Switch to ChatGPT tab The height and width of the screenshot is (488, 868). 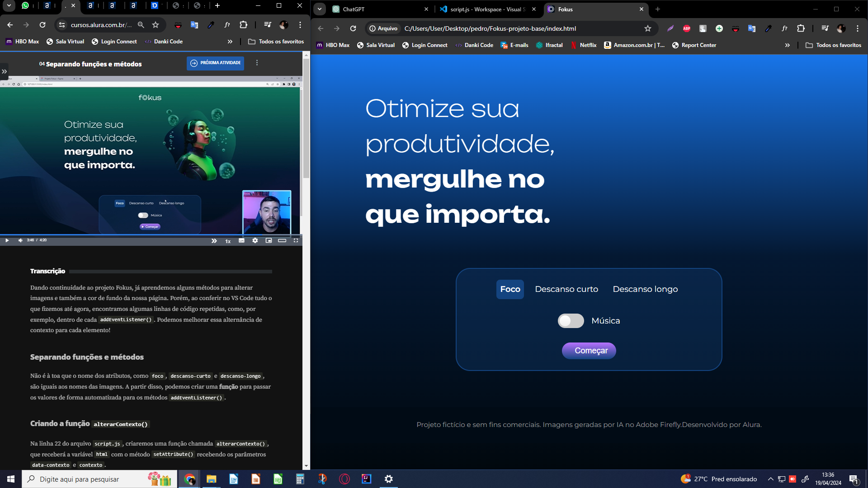380,9
